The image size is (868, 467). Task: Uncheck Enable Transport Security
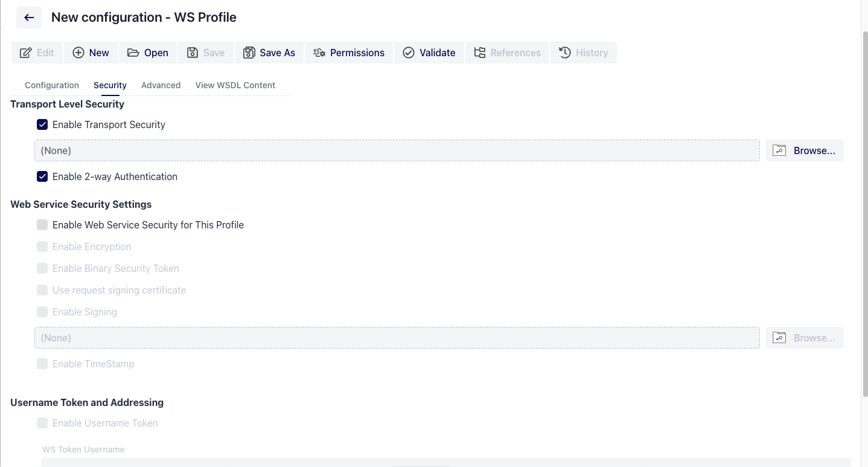[x=42, y=124]
